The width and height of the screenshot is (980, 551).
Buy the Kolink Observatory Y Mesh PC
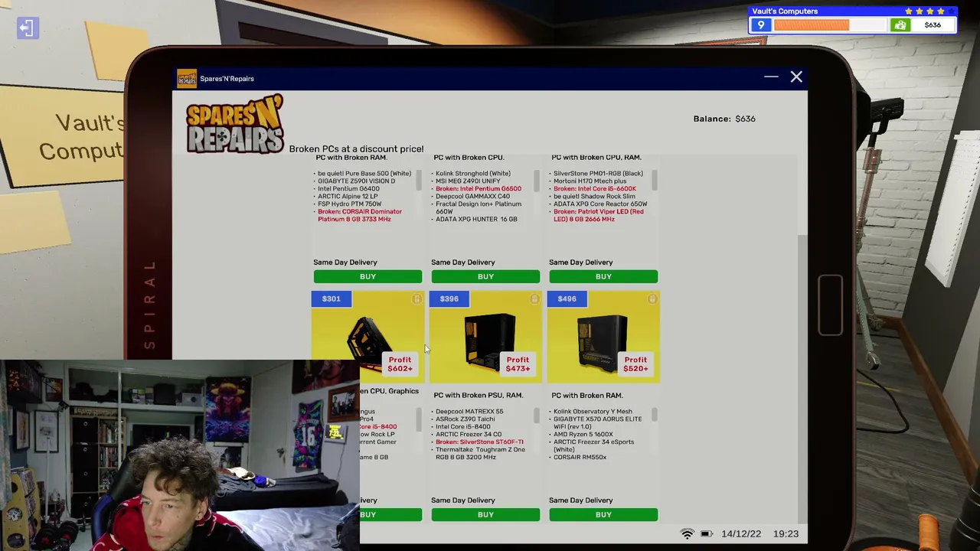pyautogui.click(x=603, y=514)
